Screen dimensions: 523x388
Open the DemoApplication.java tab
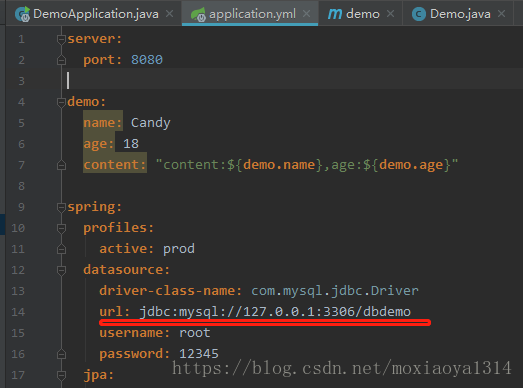(95, 14)
